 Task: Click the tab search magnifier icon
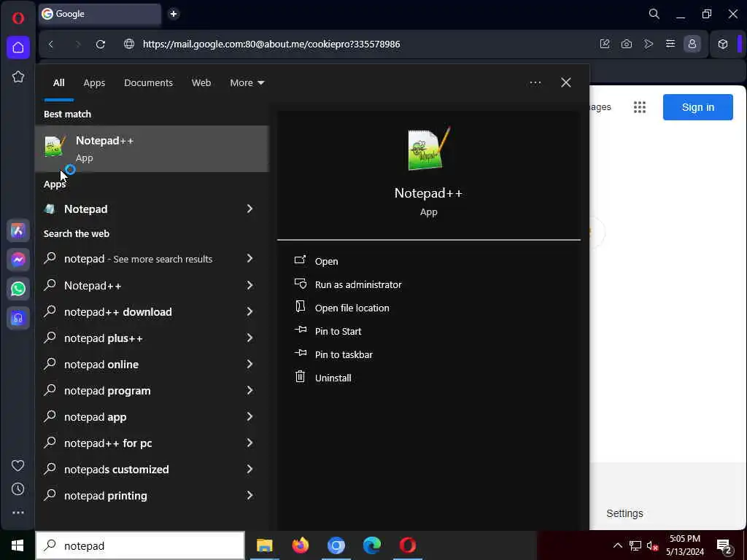point(654,15)
